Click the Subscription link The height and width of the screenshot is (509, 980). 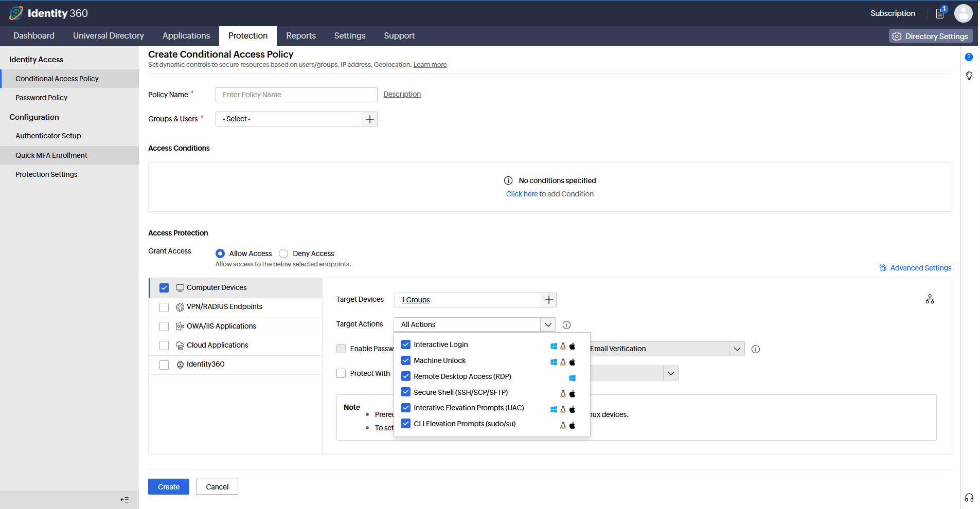click(893, 13)
